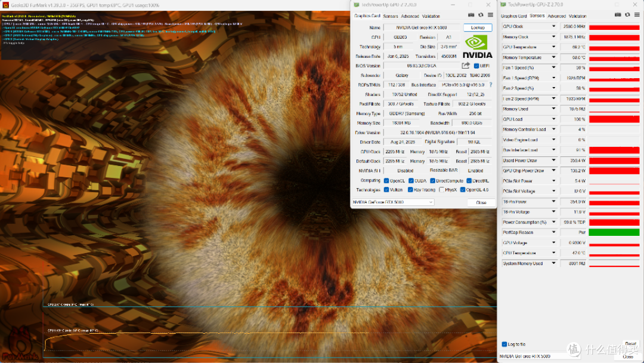The height and width of the screenshot is (363, 644).
Task: Click refresh icon in Graphics Card window
Action: click(x=481, y=15)
